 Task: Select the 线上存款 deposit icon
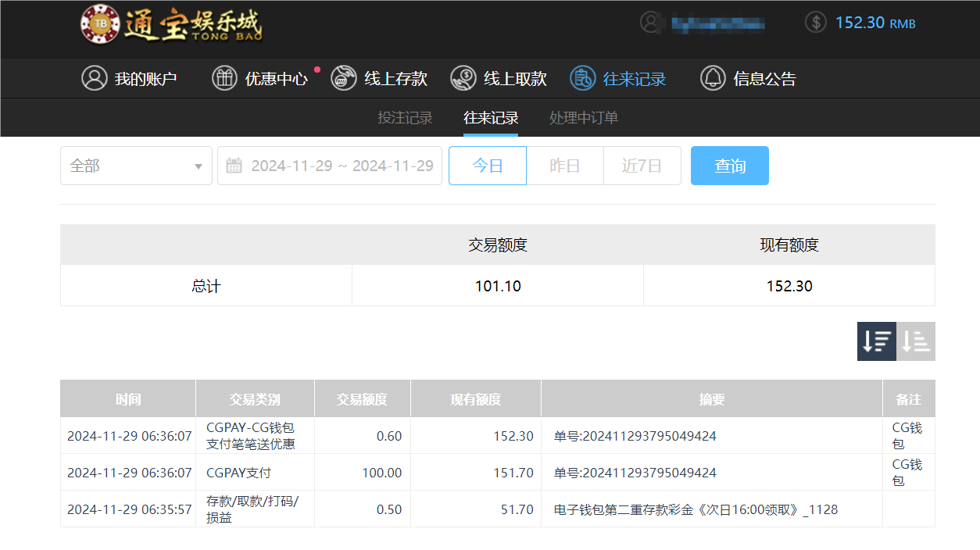click(x=344, y=78)
